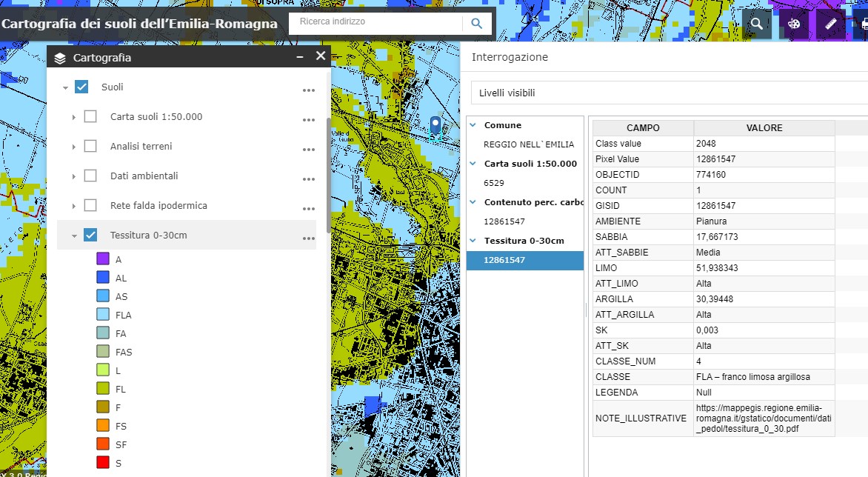Expand the Rete falda ipodermica group
868x477 pixels.
coord(73,206)
